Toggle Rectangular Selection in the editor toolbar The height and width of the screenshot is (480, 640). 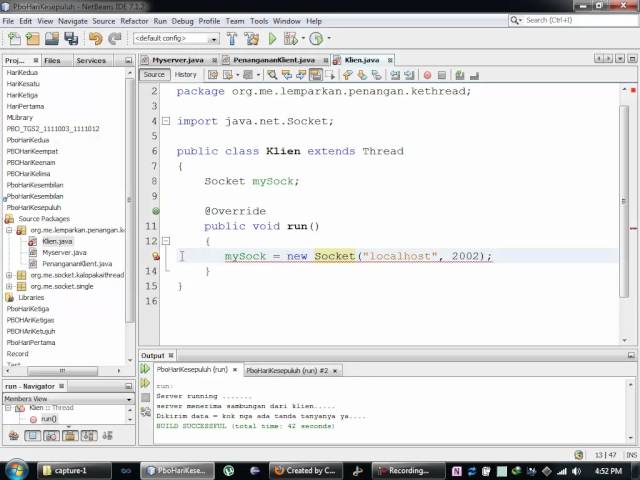tap(330, 75)
